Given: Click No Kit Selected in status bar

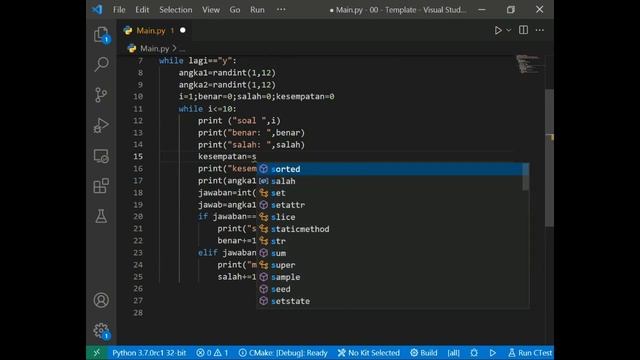Looking at the screenshot, I should click(x=369, y=353).
